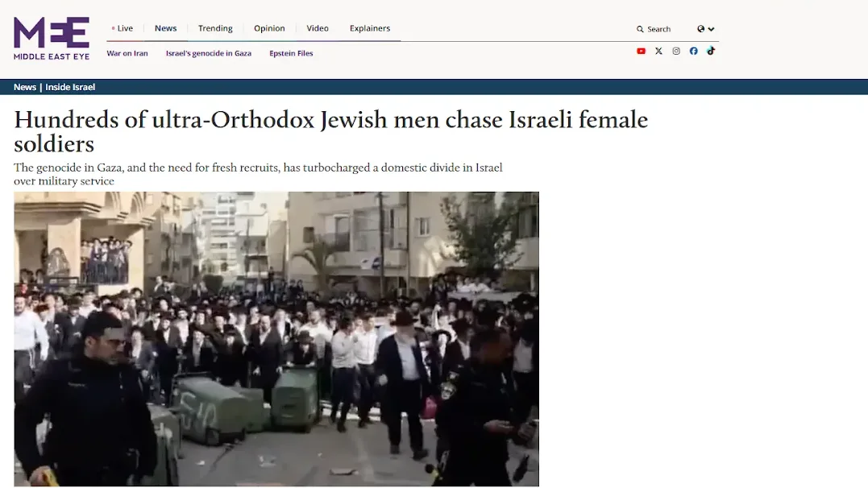The image size is (868, 488).
Task: Click the globe language icon
Action: click(701, 29)
